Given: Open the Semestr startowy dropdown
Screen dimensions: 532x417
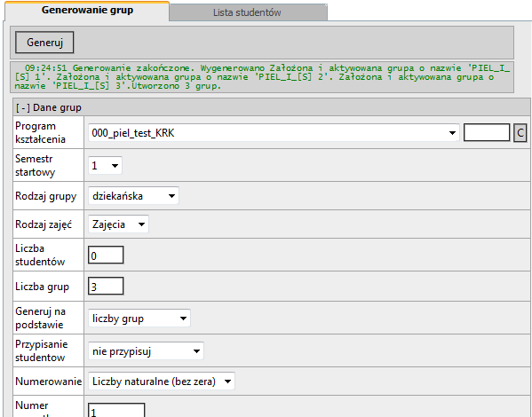Looking at the screenshot, I should pyautogui.click(x=105, y=165).
